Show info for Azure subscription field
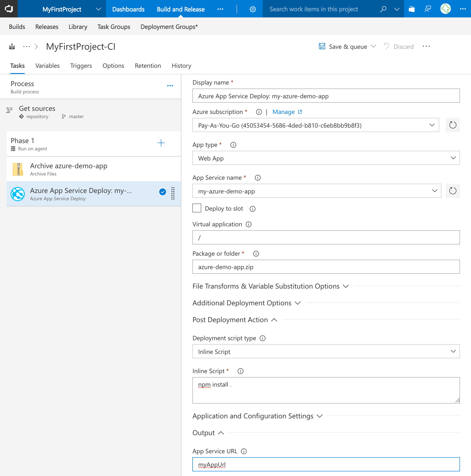 (x=259, y=112)
